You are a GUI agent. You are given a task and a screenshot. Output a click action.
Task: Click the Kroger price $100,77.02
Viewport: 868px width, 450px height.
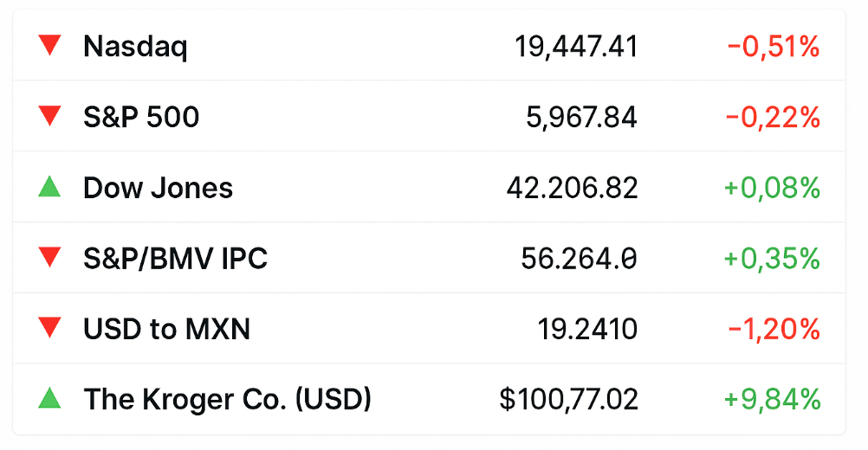568,399
